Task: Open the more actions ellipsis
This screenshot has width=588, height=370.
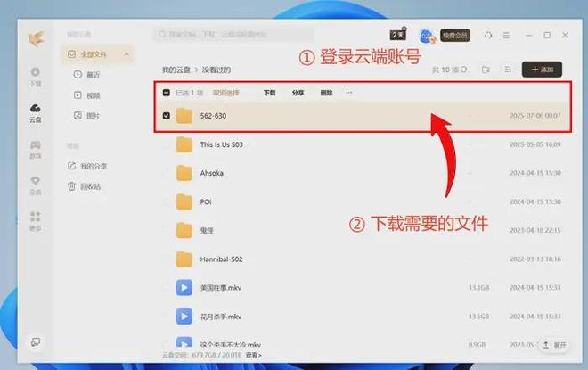Action: [349, 93]
